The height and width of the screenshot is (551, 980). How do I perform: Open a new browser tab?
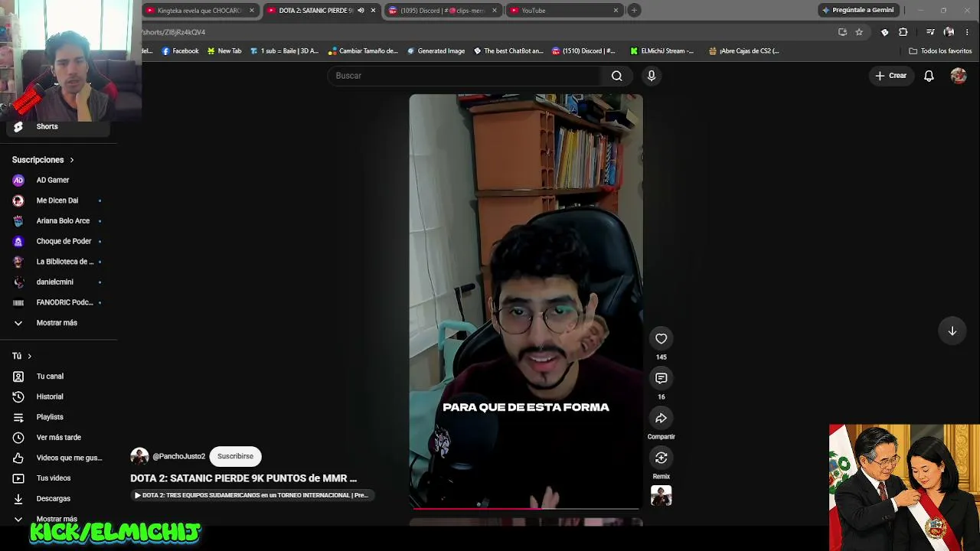click(634, 11)
